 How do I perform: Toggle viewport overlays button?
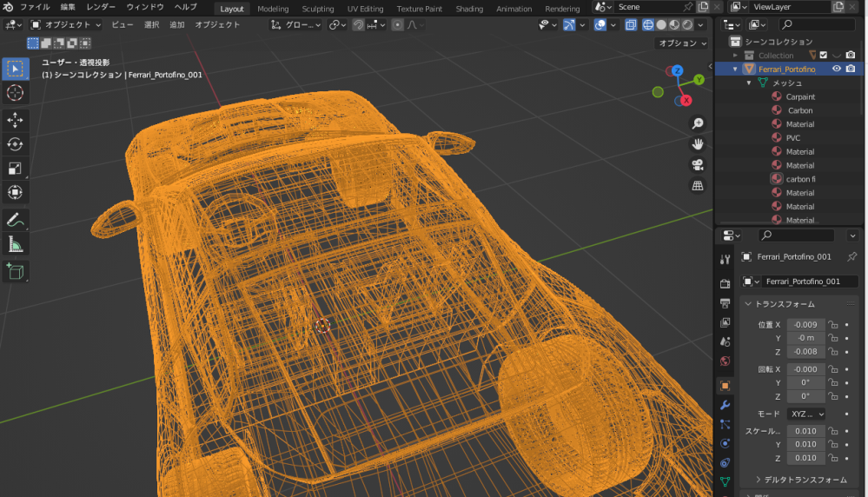point(600,25)
